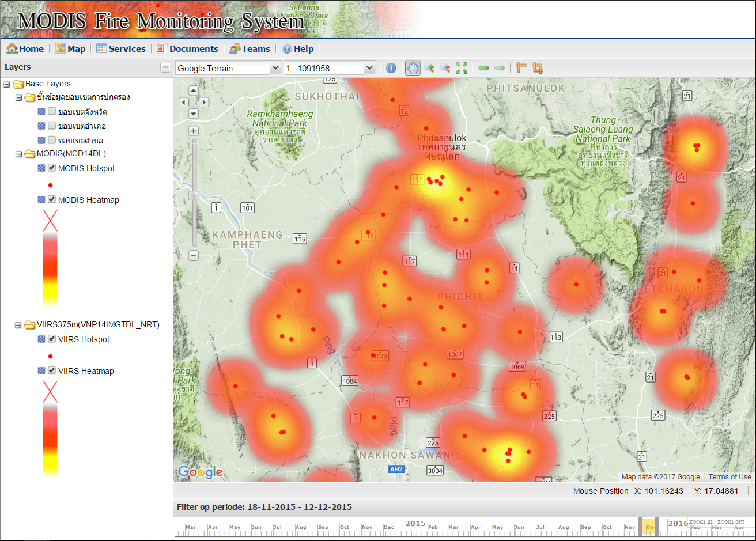Collapse the Base Layers tree node
The width and height of the screenshot is (756, 541).
pos(7,84)
